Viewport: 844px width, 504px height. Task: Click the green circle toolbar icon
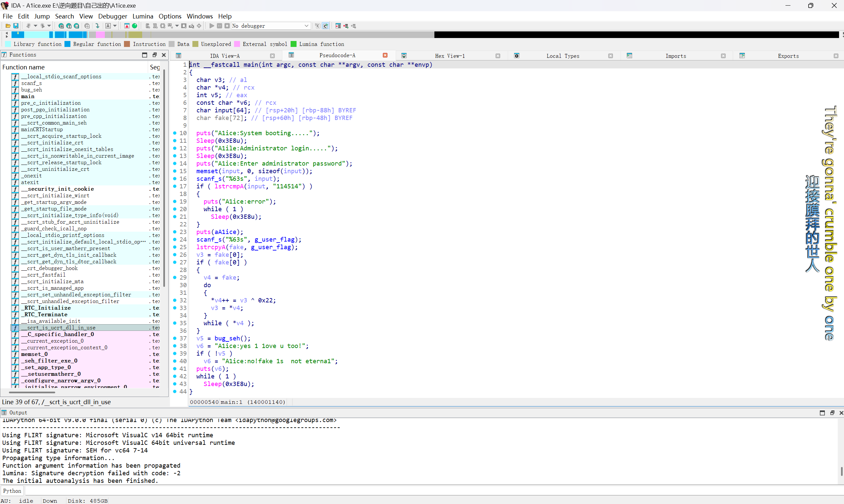pos(135,26)
